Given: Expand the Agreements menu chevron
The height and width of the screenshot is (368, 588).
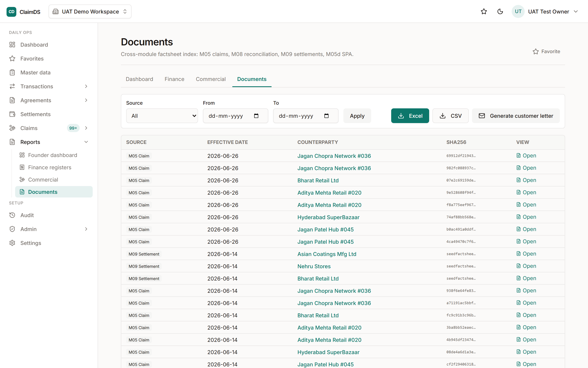Looking at the screenshot, I should pos(86,100).
